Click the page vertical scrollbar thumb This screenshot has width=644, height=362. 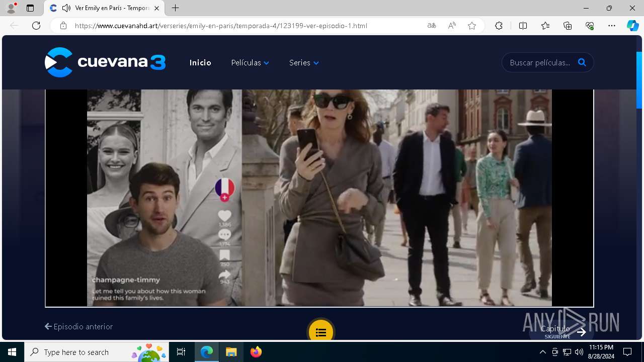click(639, 80)
